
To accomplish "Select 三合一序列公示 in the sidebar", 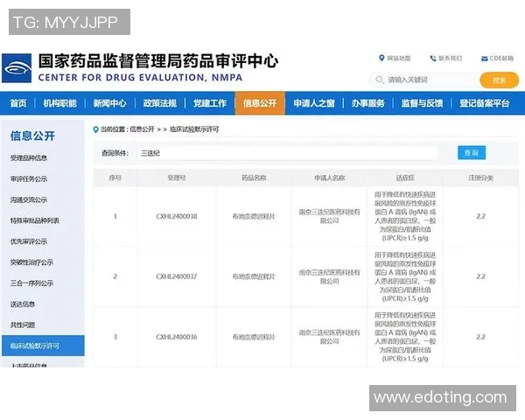I will pyautogui.click(x=31, y=283).
